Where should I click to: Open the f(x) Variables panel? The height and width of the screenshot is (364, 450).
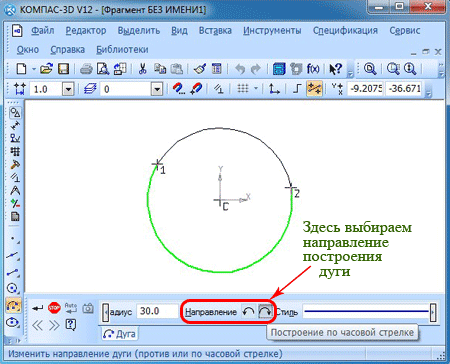[x=313, y=69]
